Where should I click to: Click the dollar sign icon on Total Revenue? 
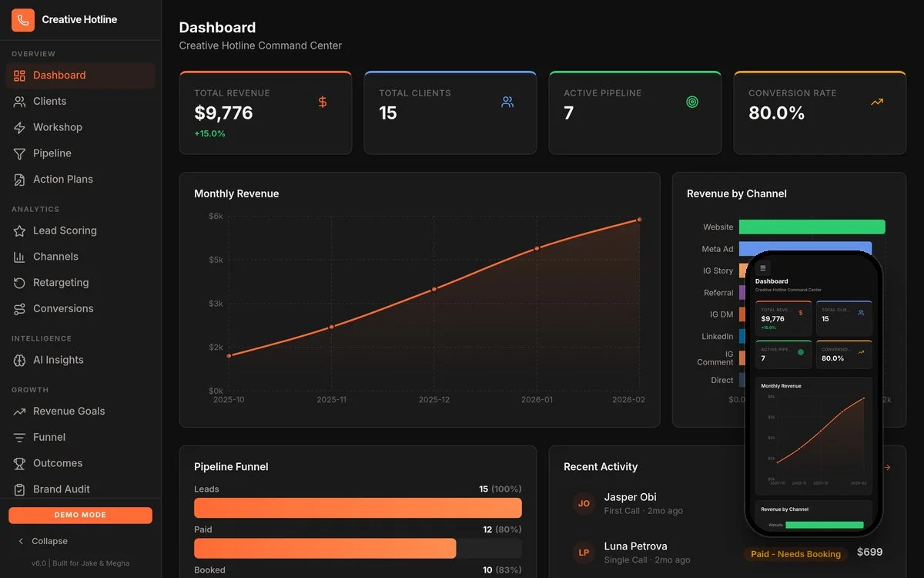click(x=323, y=102)
